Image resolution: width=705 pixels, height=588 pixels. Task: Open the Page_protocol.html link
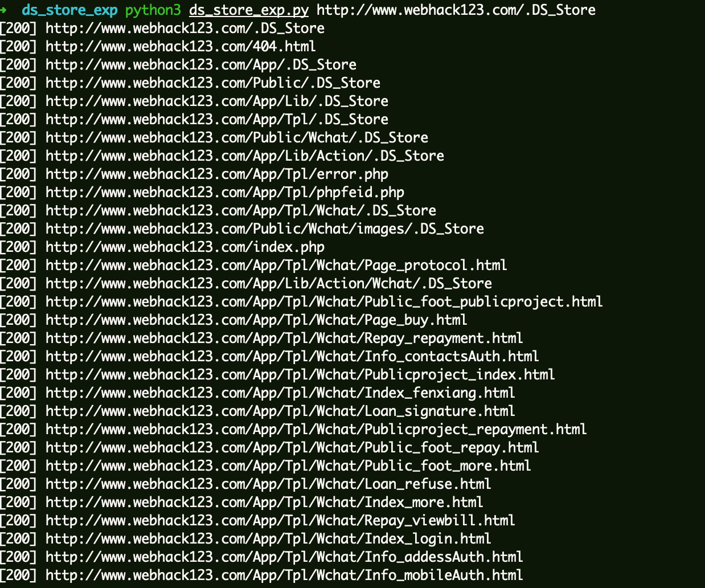tap(276, 266)
